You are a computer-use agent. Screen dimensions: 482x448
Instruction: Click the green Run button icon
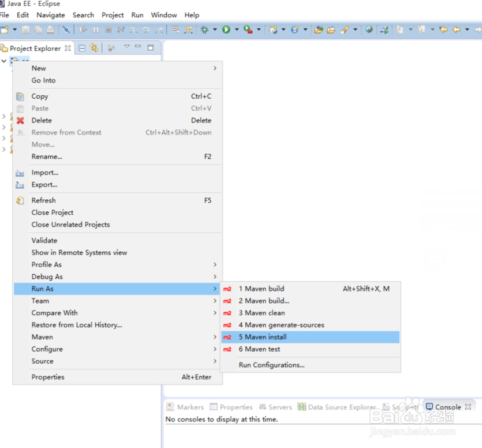pos(226,30)
